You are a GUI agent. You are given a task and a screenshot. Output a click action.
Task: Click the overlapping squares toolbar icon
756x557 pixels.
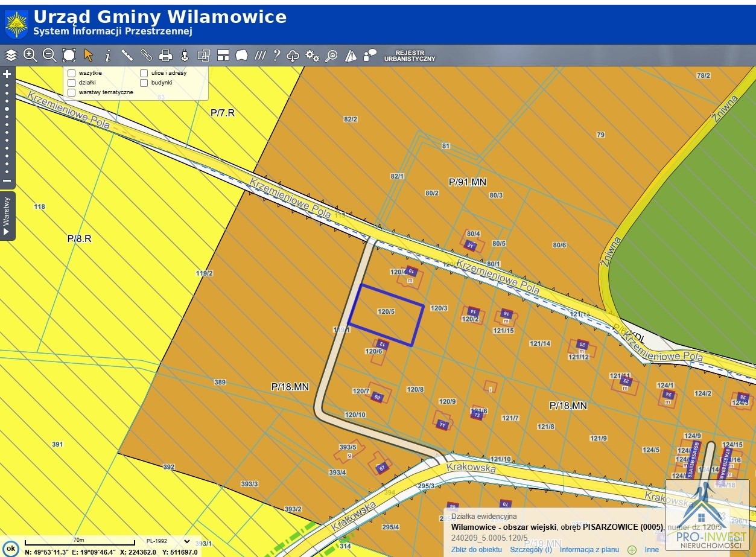tap(204, 56)
